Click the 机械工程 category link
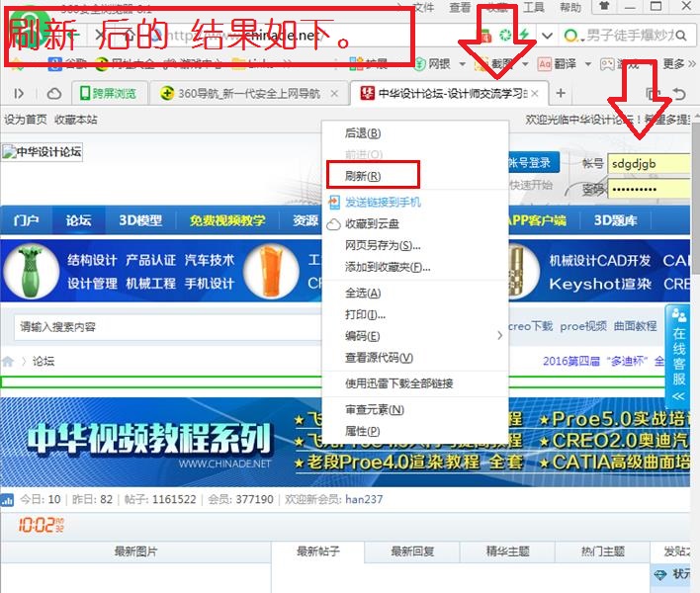The image size is (700, 593). coord(151,284)
